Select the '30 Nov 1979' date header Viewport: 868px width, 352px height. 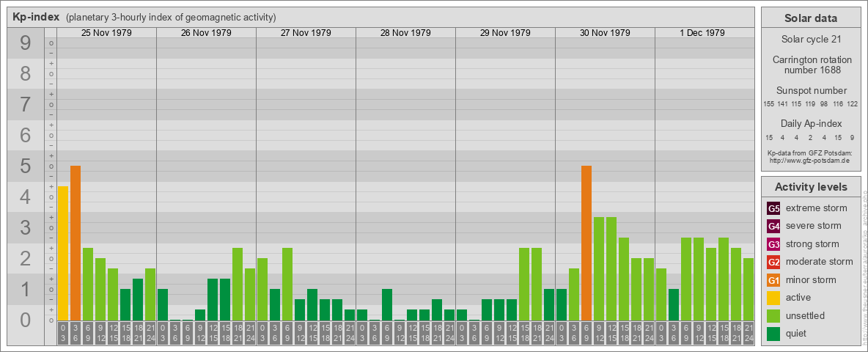[605, 33]
